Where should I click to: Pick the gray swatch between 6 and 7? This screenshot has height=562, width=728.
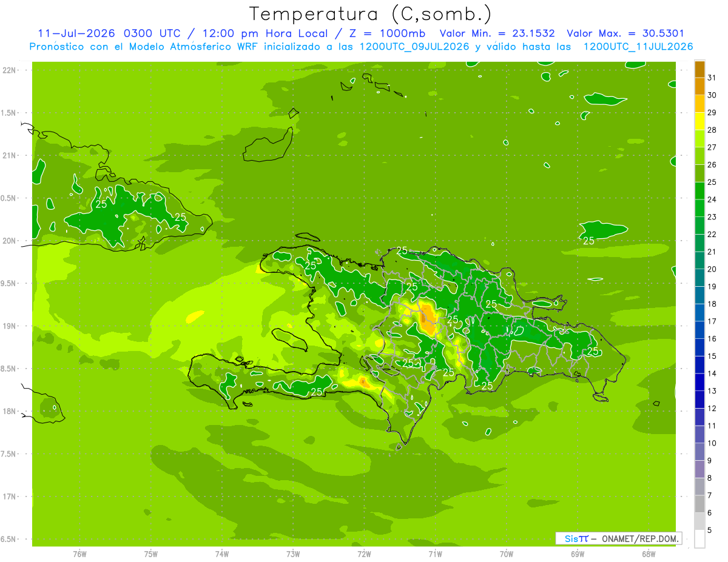pyautogui.click(x=699, y=504)
